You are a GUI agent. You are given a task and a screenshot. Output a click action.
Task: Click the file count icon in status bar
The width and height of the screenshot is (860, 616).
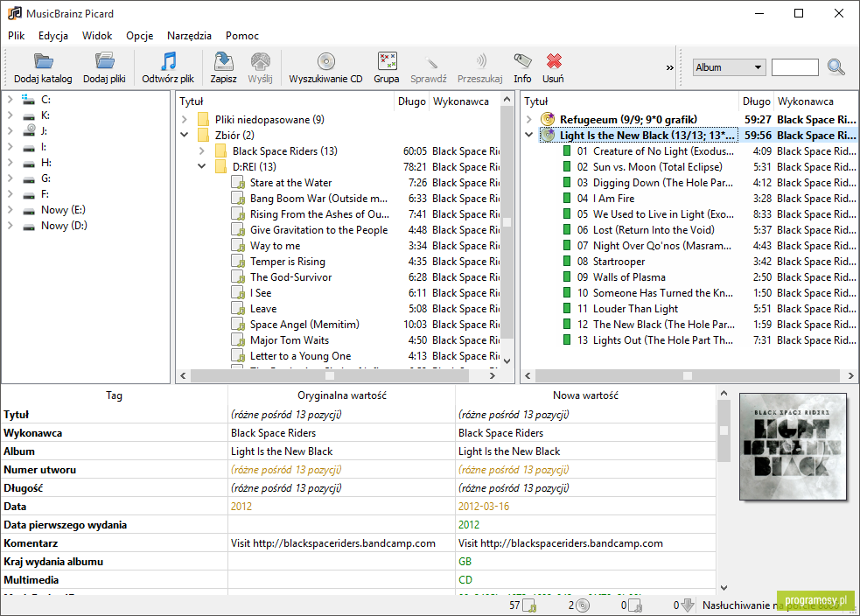coord(529,605)
